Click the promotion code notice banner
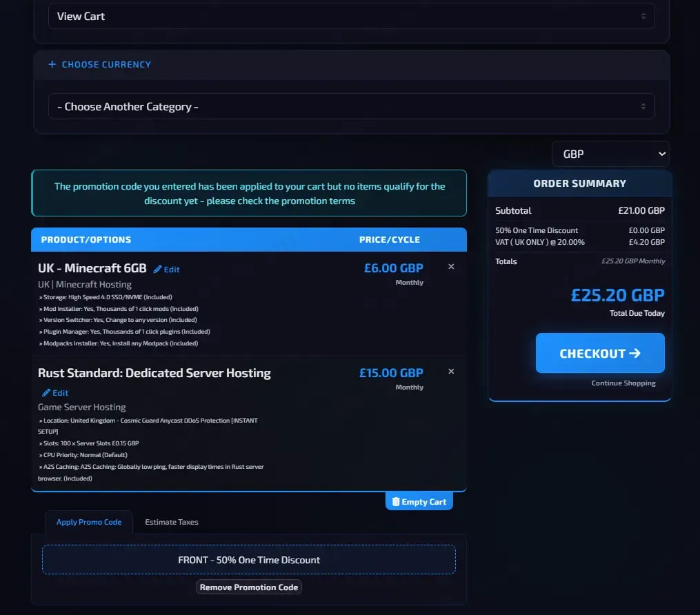This screenshot has height=615, width=700. (x=249, y=193)
